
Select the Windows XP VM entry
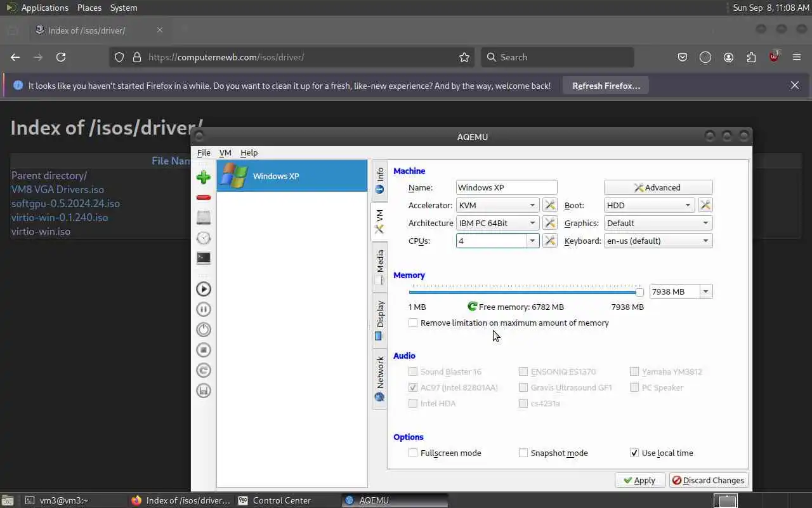click(x=292, y=176)
